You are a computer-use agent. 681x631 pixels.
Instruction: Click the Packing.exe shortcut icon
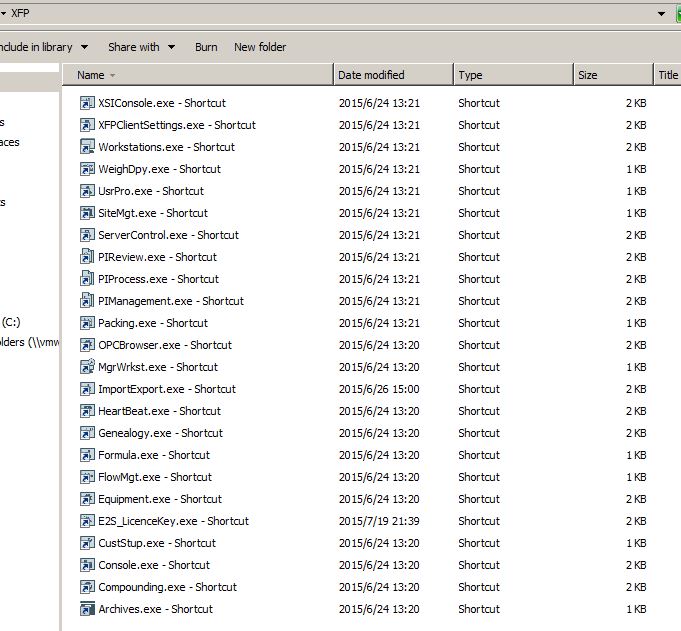[x=87, y=323]
